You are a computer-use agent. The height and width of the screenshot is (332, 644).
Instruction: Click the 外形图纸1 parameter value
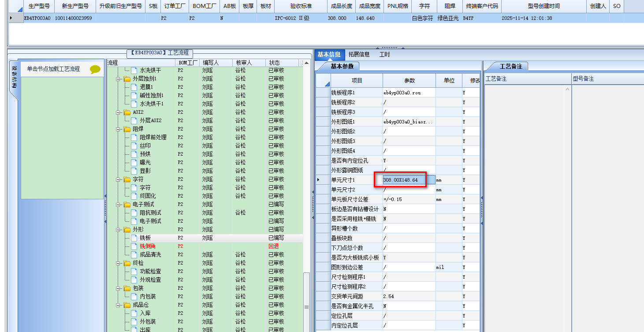[x=409, y=122]
